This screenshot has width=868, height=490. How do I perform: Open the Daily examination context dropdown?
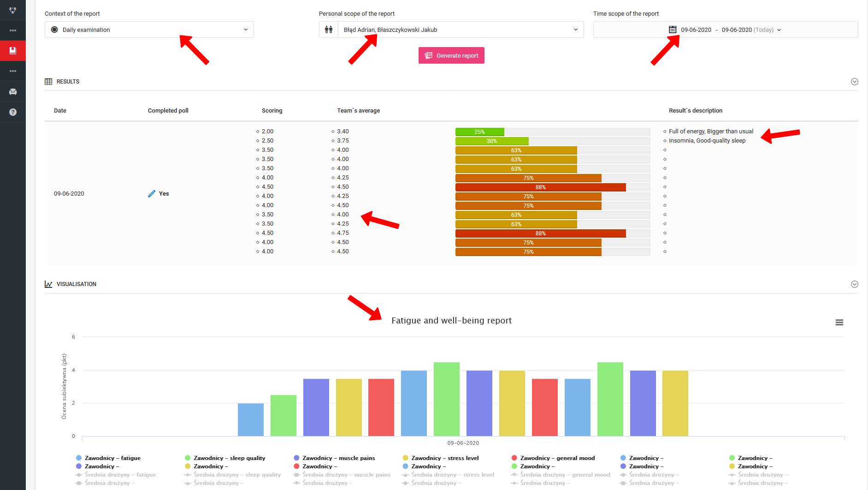click(x=149, y=30)
